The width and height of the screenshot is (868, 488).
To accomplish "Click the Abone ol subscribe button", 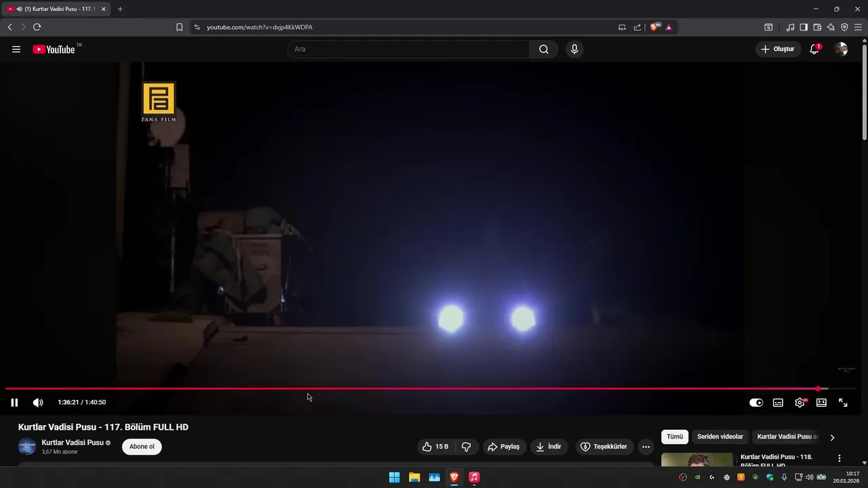I will pyautogui.click(x=142, y=447).
